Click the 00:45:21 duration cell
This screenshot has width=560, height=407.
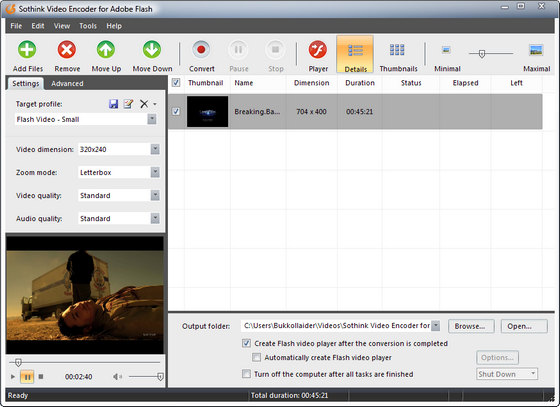[359, 112]
